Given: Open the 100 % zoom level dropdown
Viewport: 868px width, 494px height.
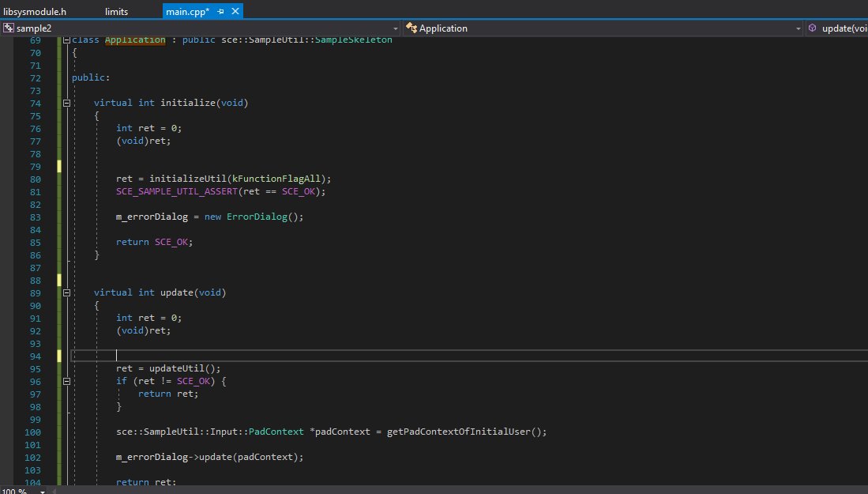Looking at the screenshot, I should point(42,491).
